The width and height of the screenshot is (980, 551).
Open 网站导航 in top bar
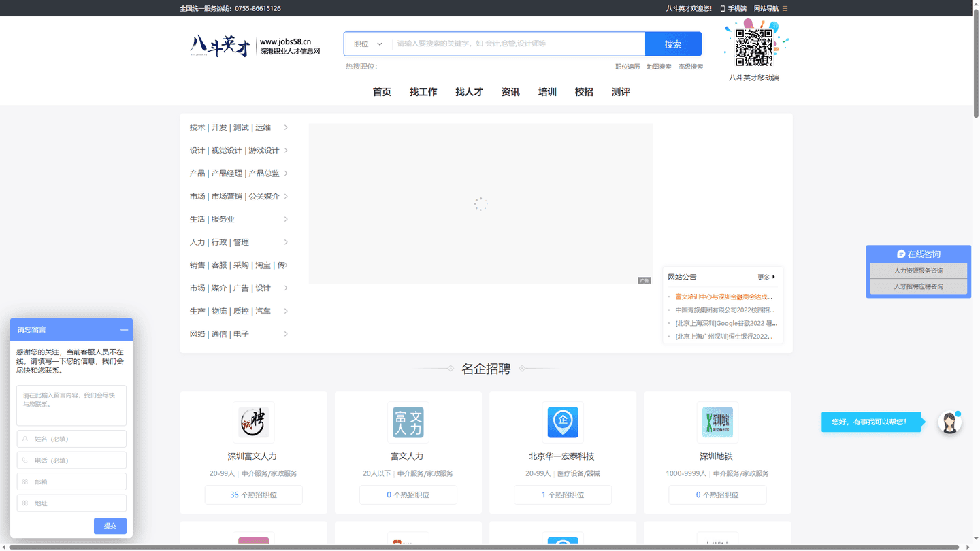pyautogui.click(x=766, y=8)
